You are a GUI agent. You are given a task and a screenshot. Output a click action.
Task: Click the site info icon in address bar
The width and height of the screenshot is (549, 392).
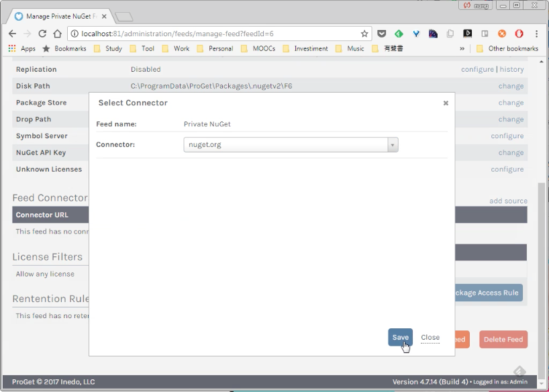click(x=74, y=34)
